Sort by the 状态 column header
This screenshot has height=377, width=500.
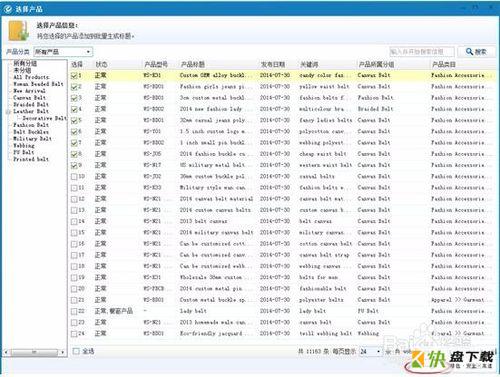[x=101, y=64]
